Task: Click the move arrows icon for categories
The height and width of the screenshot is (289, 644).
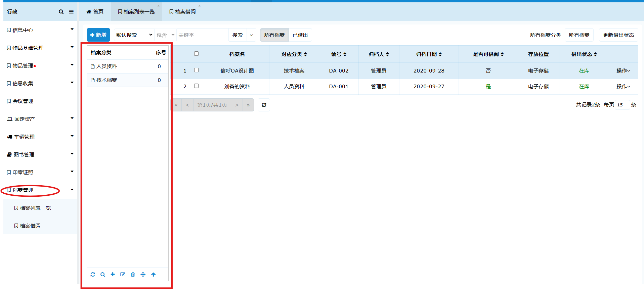Action: point(143,275)
